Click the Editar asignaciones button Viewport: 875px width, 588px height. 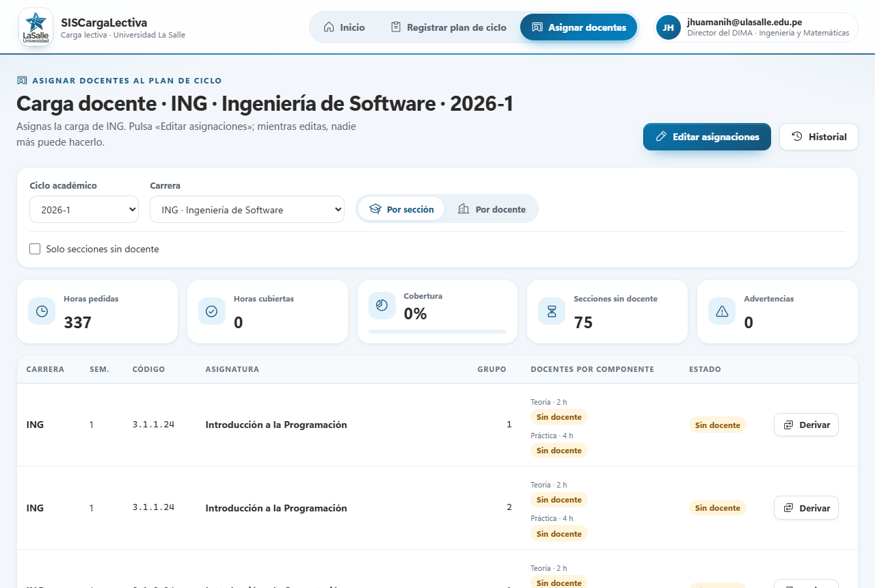click(x=707, y=137)
